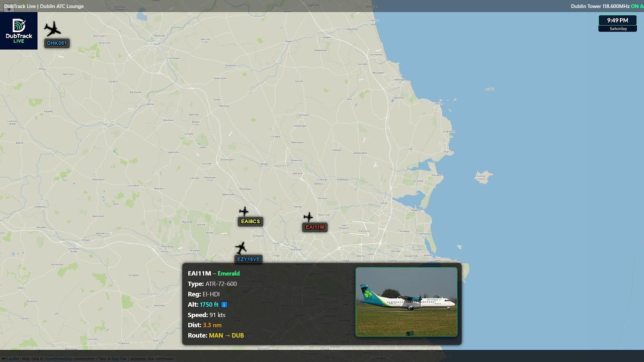The height and width of the screenshot is (362, 644).
Task: Open the Leaflet attribution link
Action: (x=13, y=359)
